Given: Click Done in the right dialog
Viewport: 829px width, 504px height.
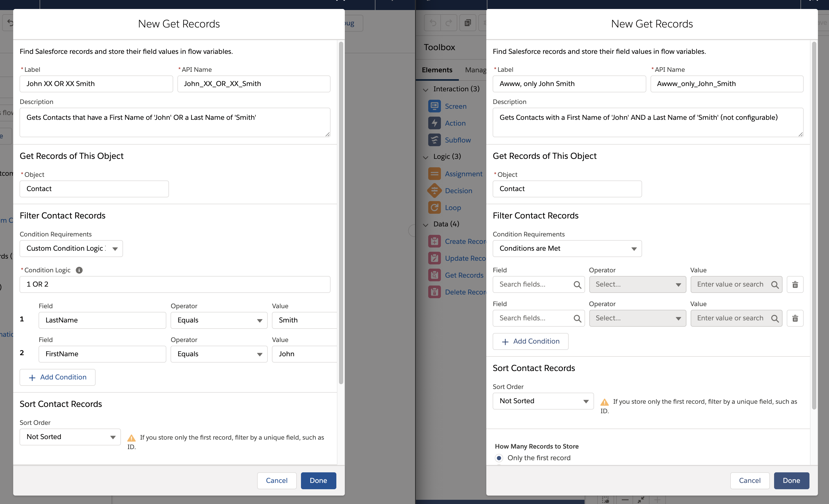Looking at the screenshot, I should click(x=791, y=481).
